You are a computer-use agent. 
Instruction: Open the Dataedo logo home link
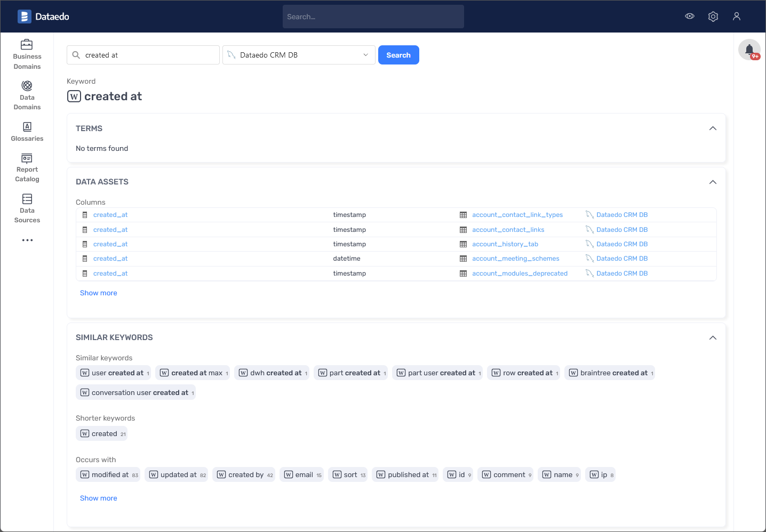43,17
